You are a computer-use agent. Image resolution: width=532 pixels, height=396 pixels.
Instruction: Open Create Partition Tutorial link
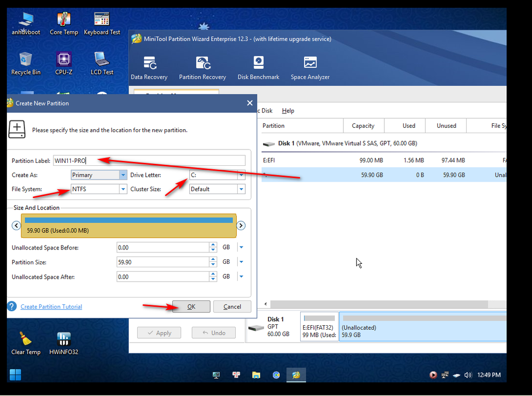[x=51, y=306]
